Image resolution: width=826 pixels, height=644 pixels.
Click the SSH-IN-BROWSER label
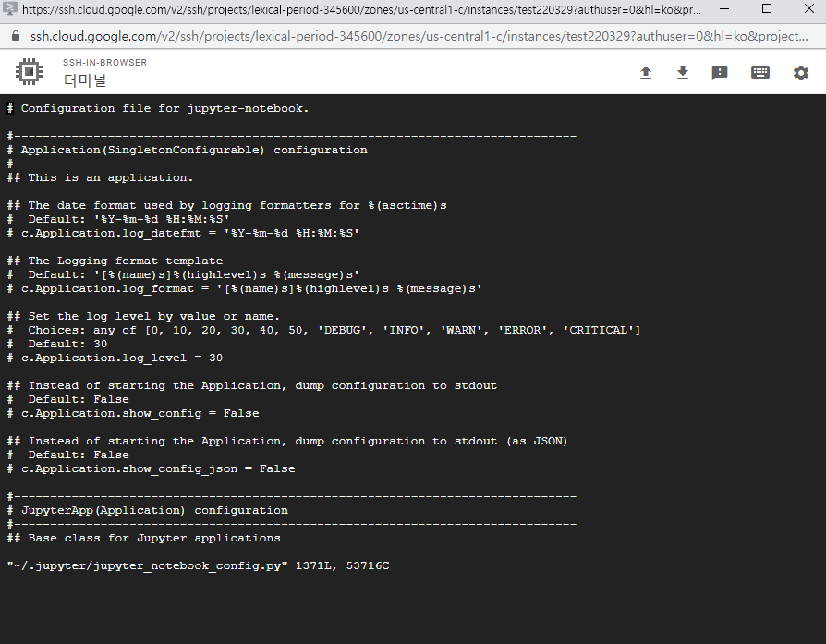pyautogui.click(x=104, y=62)
